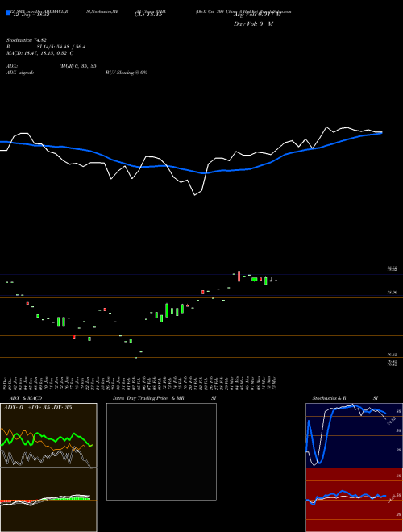Viewport: 403px width, 532px height.
Task: Click the 'ADX signal:' label
Action: (20, 73)
